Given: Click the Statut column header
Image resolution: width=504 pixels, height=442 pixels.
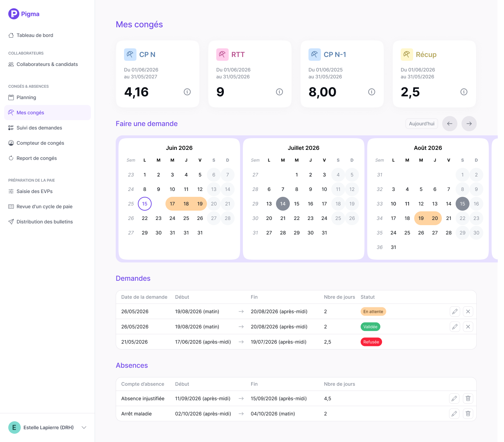Looking at the screenshot, I should pos(368,297).
